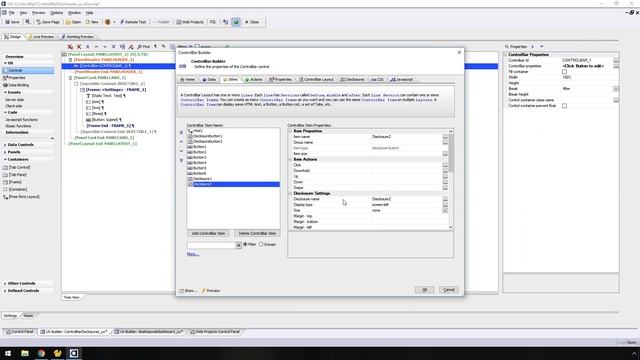Click the Preview button at dialog bottom

tap(211, 291)
